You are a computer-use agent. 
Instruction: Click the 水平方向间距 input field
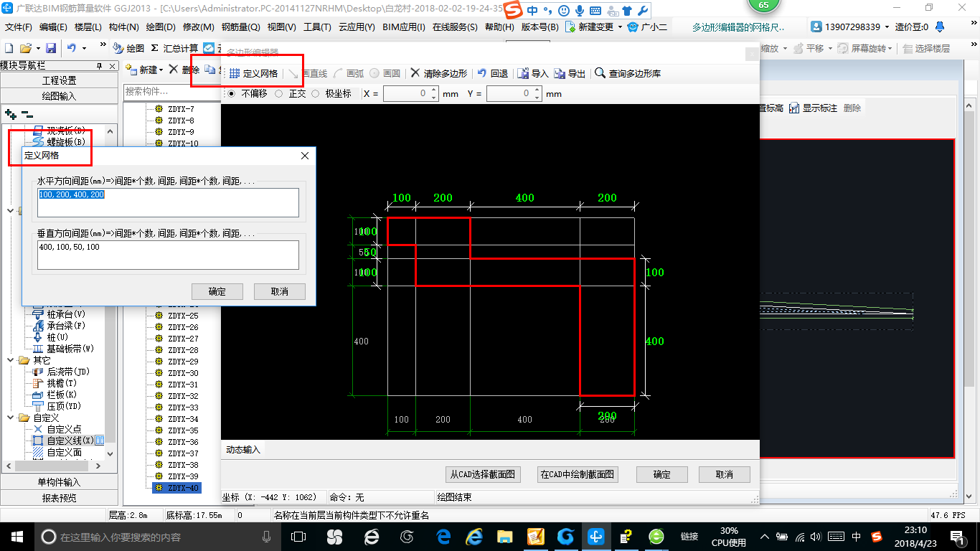(169, 202)
